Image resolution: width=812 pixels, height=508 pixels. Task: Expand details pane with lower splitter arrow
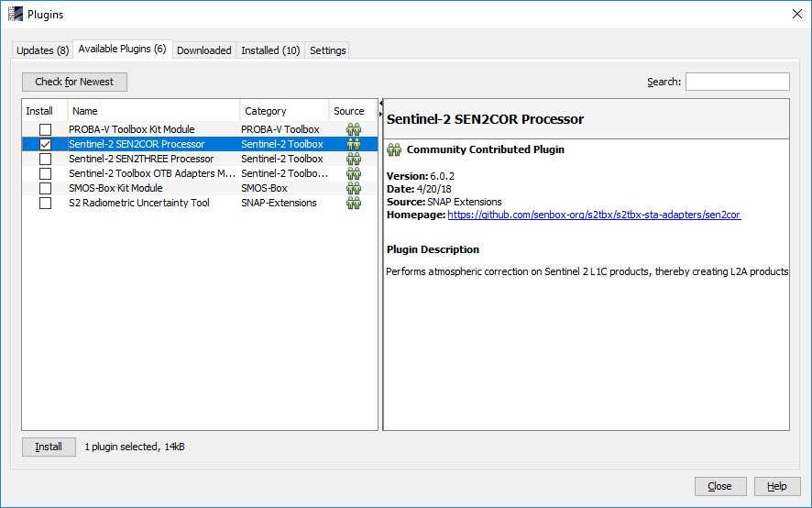pyautogui.click(x=380, y=114)
